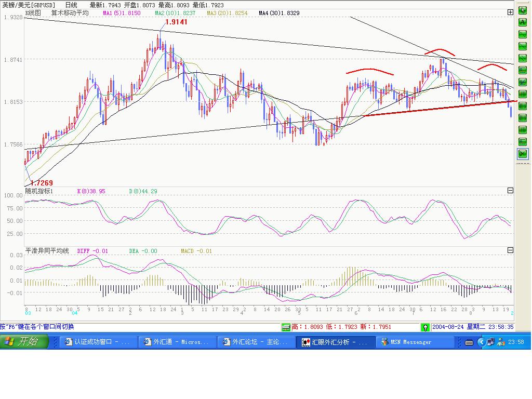Click the network connection tray icon
Screen dimensions: 532x399
(x=490, y=342)
